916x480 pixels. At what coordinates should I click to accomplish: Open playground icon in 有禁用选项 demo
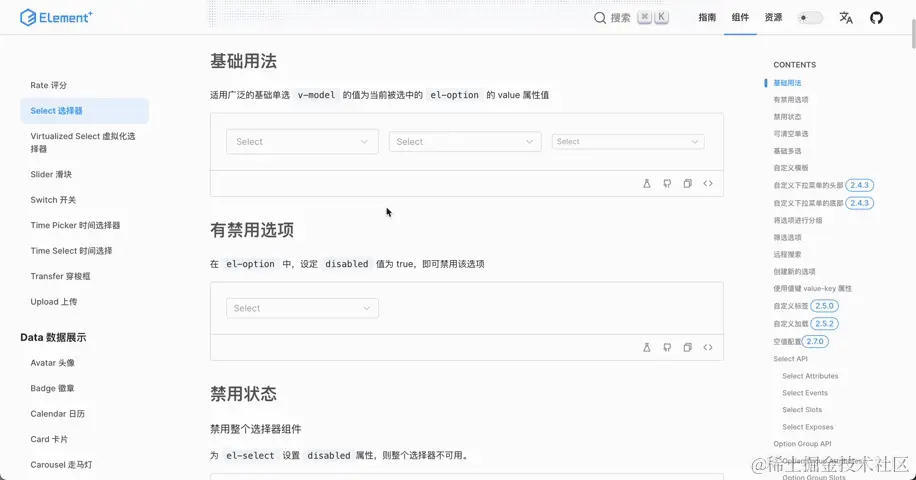[647, 347]
